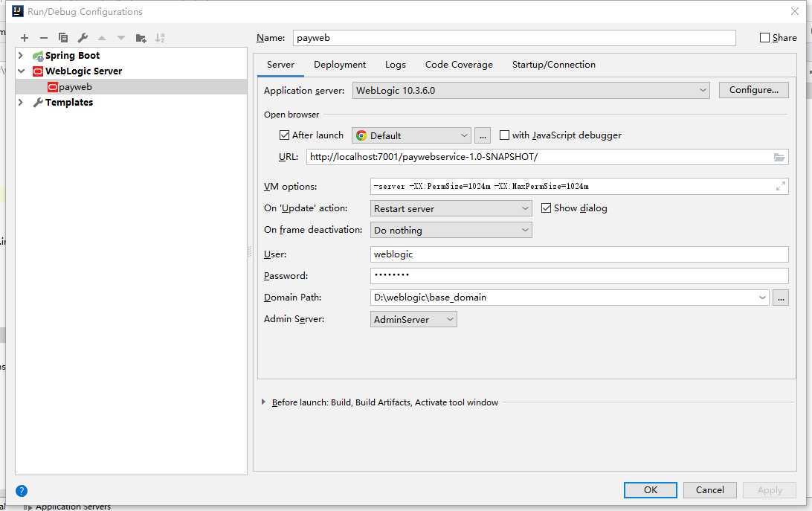Image resolution: width=812 pixels, height=511 pixels.
Task: Toggle the Show dialog checkbox
Action: (546, 208)
